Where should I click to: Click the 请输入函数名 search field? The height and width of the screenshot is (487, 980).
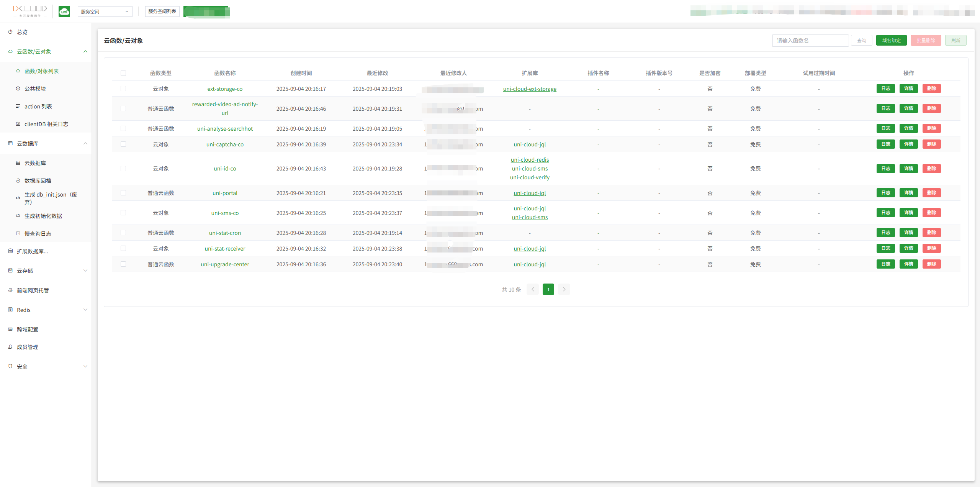[x=810, y=40]
